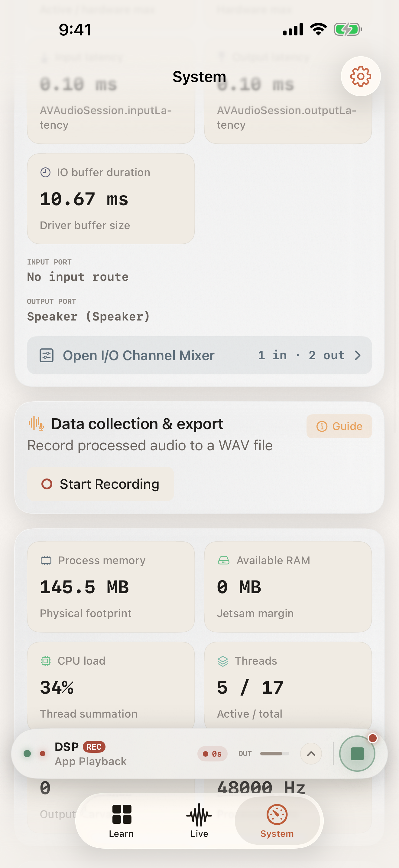Screen dimensions: 399x868
Task: Tap the cellular signal bars in status bar
Action: pyautogui.click(x=293, y=29)
